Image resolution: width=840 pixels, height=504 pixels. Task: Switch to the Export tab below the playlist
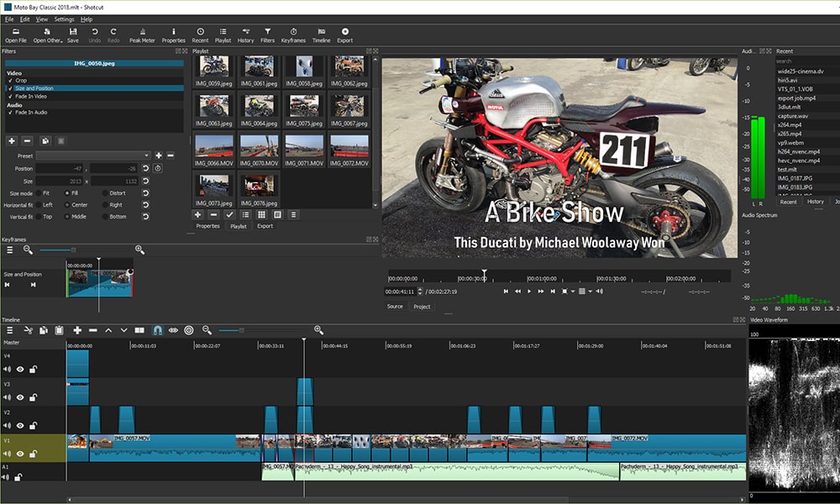[x=265, y=226]
